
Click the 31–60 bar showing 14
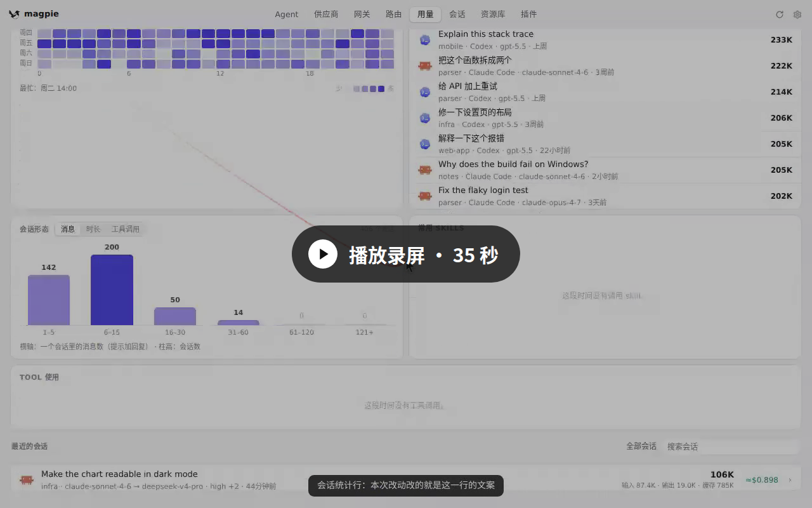coord(238,323)
